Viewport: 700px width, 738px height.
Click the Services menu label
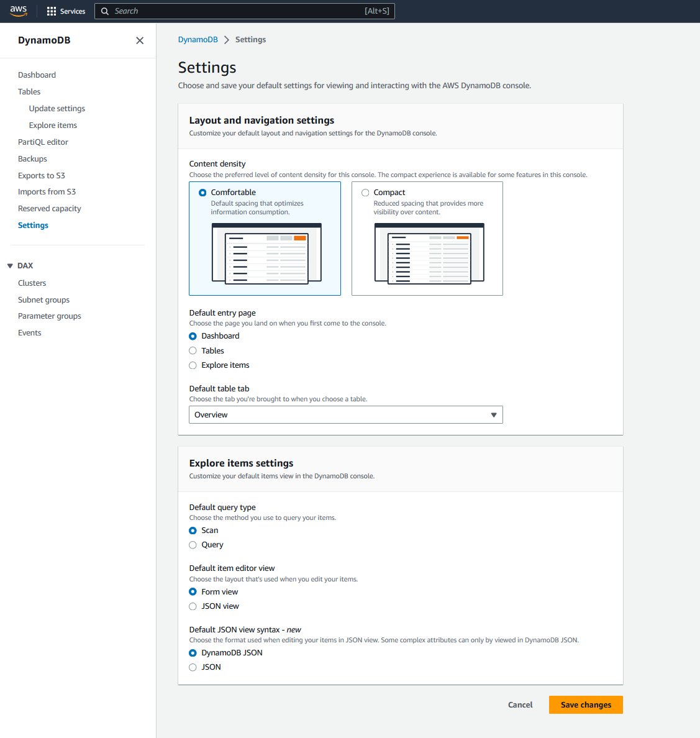[73, 11]
